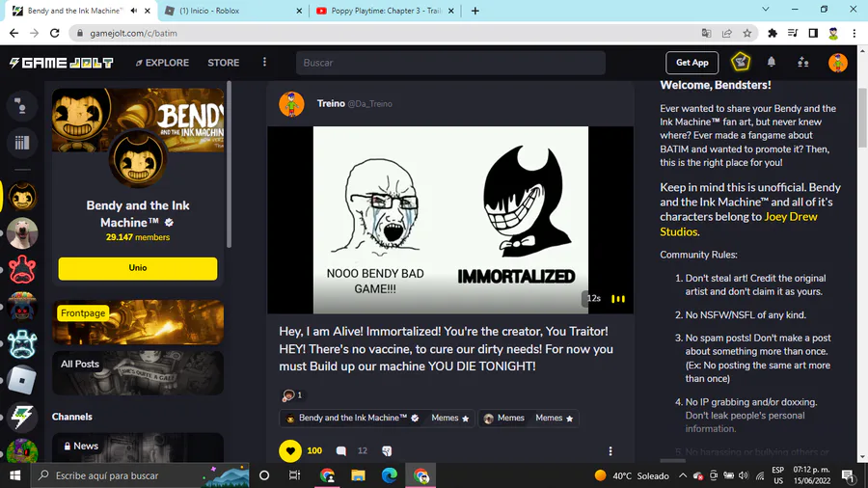Open the notifications bell

pos(772,62)
